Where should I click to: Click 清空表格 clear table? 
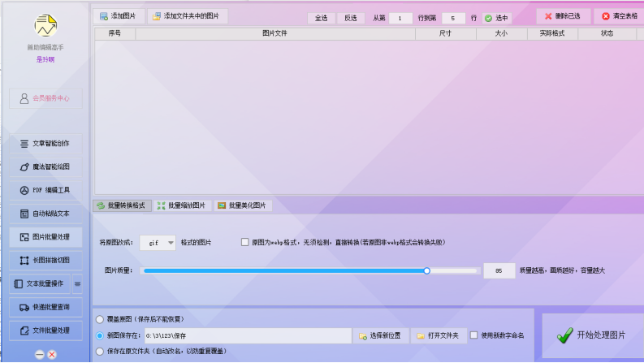[620, 16]
